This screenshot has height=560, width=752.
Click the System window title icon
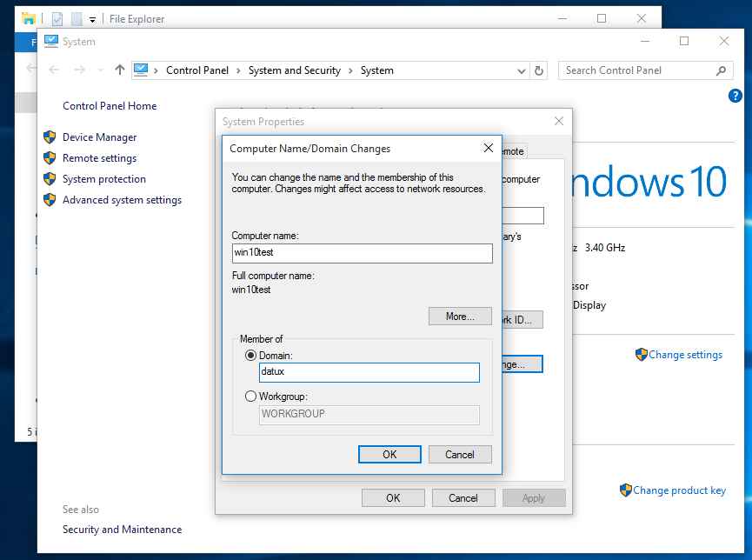[x=50, y=41]
